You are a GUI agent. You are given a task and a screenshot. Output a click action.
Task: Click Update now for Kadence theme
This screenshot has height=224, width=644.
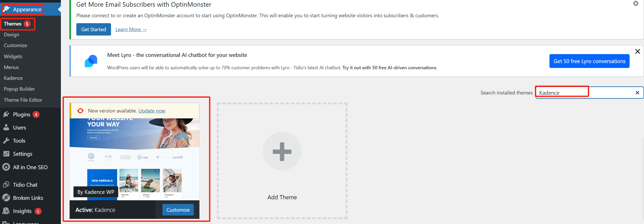click(x=152, y=111)
